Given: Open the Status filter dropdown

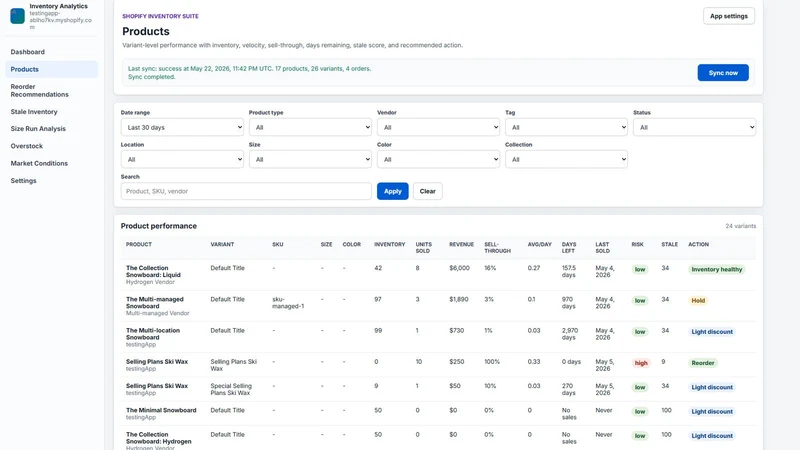Looking at the screenshot, I should click(694, 127).
